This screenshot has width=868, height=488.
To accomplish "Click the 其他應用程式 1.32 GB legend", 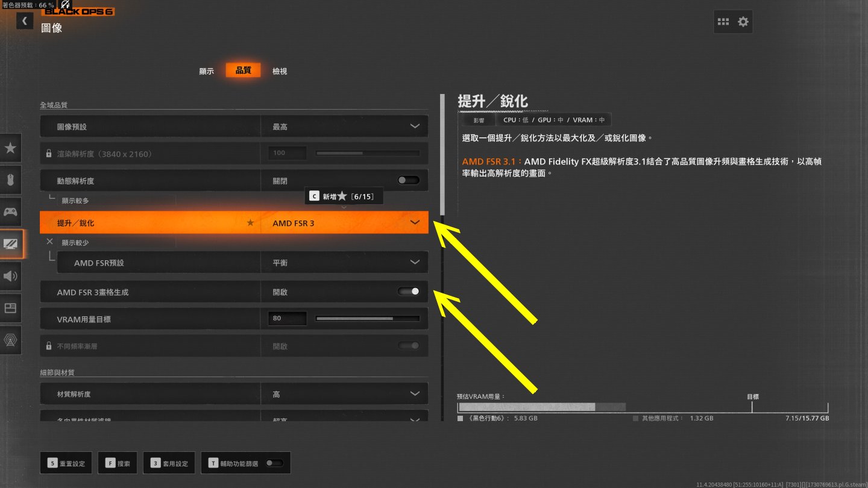I will tap(673, 418).
